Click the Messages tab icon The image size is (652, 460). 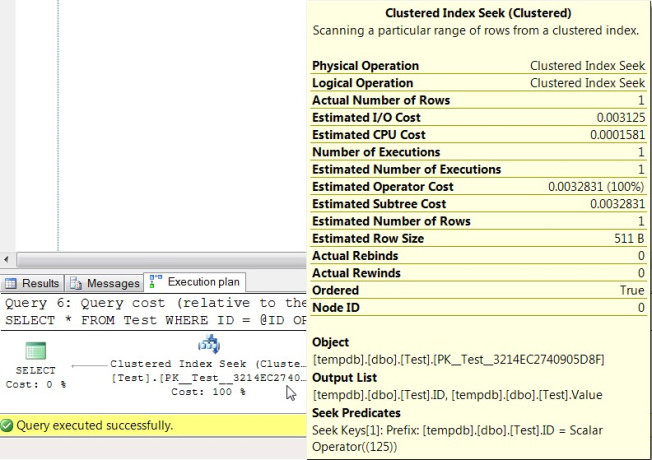[76, 284]
